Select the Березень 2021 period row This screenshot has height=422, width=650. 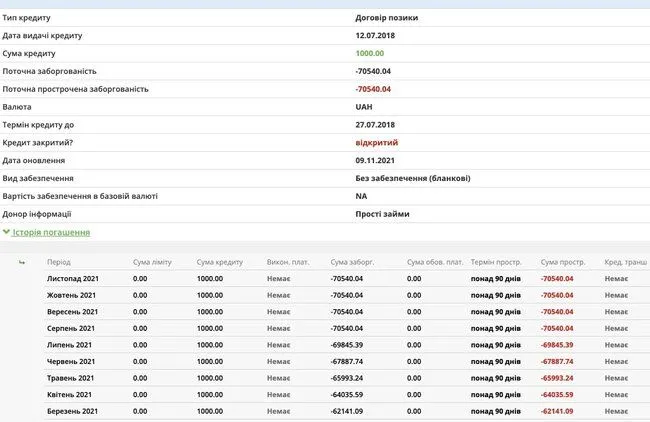pyautogui.click(x=72, y=411)
